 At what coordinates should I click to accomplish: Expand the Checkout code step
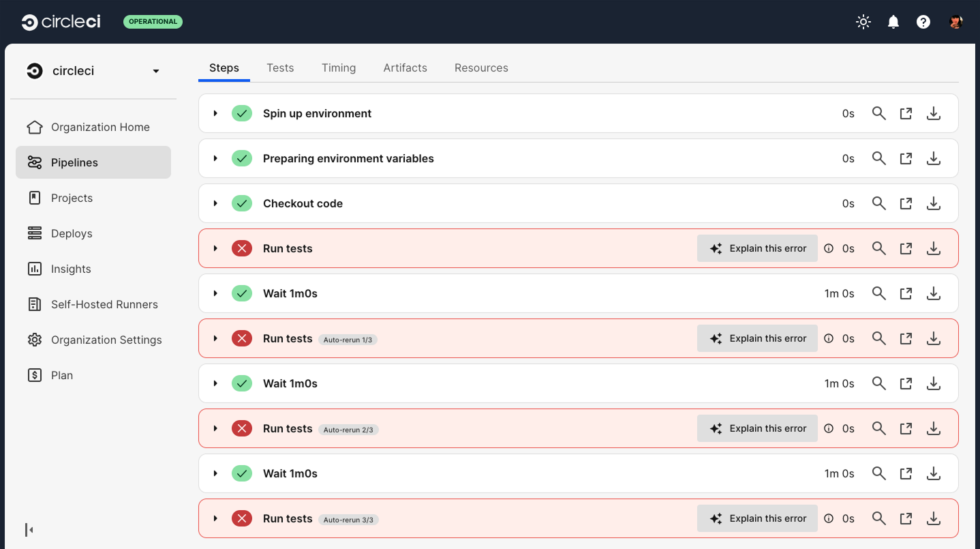pyautogui.click(x=215, y=203)
